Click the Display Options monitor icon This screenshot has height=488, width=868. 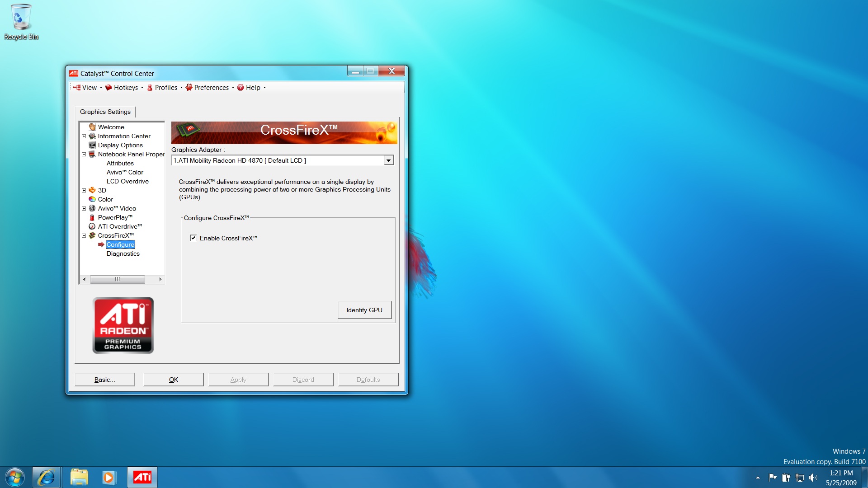tap(92, 145)
